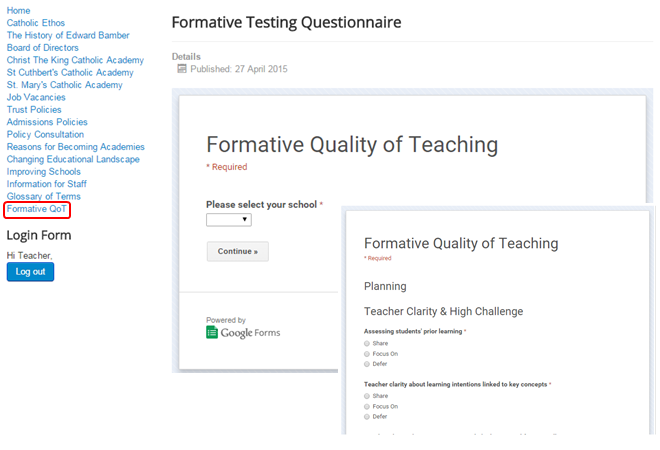Click the Published date calendar icon
The height and width of the screenshot is (450, 660).
182,69
